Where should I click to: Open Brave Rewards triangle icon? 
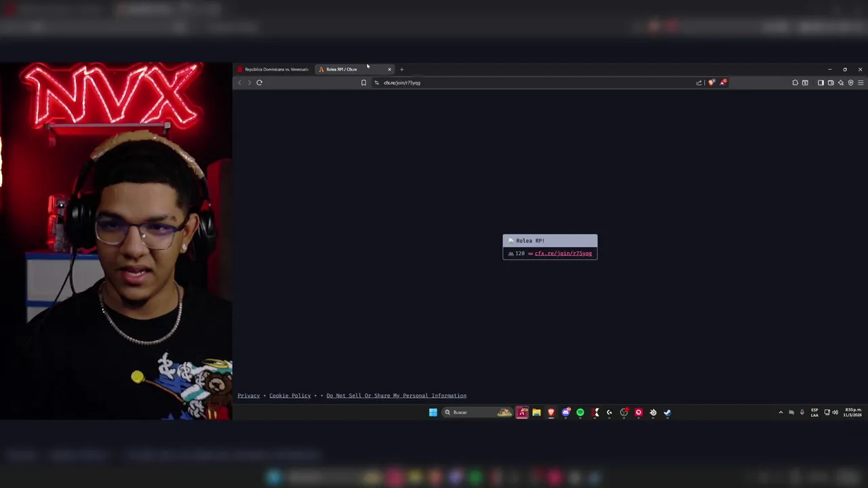pos(724,83)
